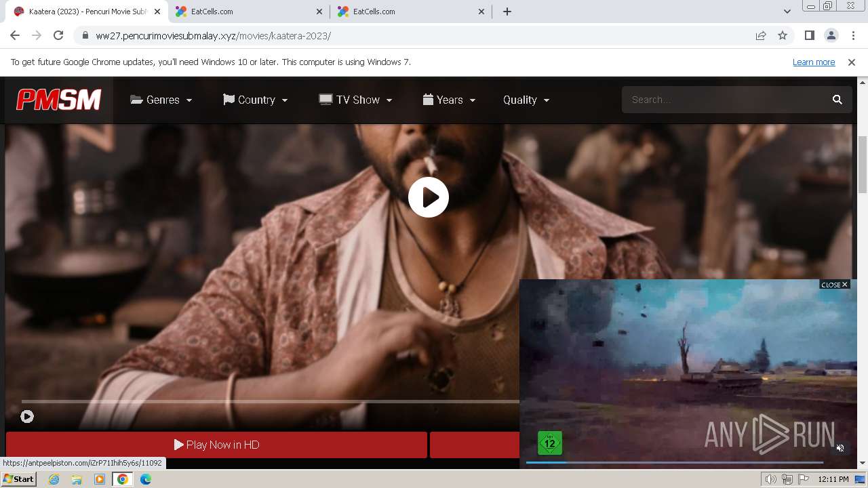Close the floating video ad
The image size is (868, 488).
click(834, 285)
